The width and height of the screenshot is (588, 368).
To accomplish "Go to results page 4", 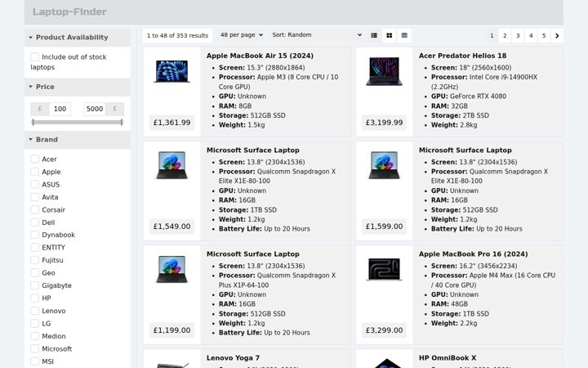I will pyautogui.click(x=531, y=36).
